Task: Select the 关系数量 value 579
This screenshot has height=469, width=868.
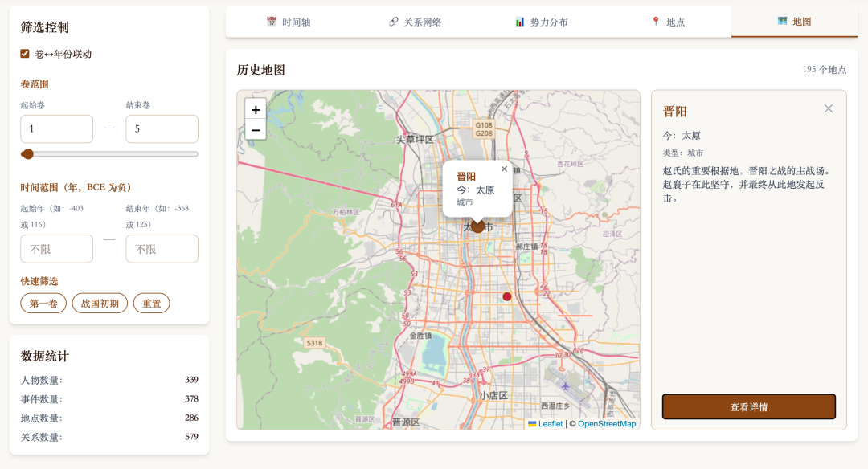Action: tap(191, 437)
